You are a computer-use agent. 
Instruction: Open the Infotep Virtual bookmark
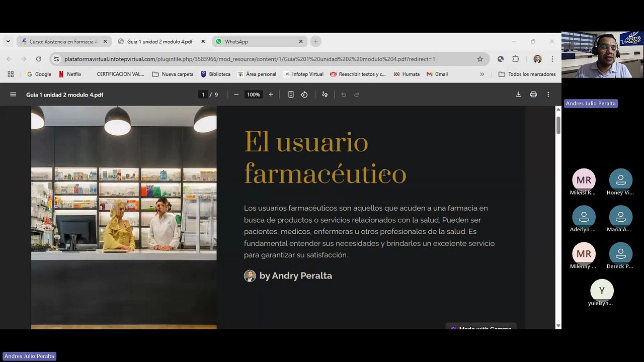tap(303, 74)
